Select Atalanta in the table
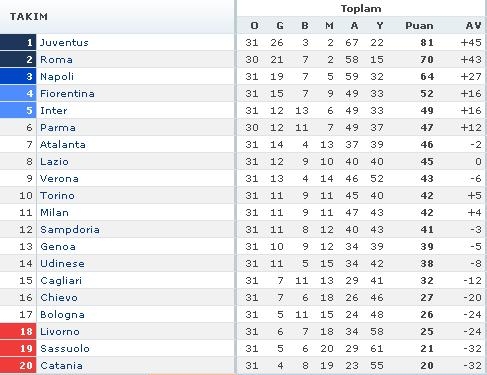Image resolution: width=487 pixels, height=375 pixels. (x=63, y=145)
